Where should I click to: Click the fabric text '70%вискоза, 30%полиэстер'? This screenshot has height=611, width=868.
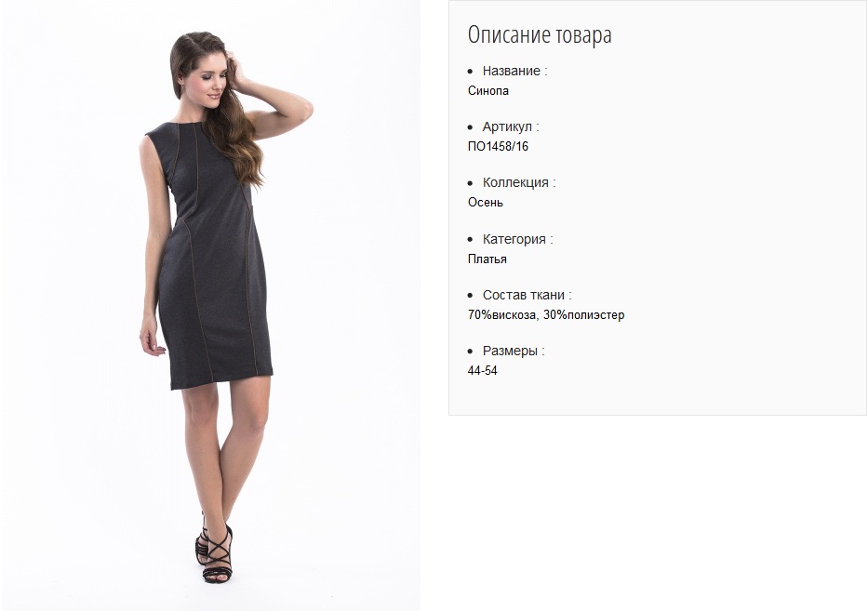click(x=546, y=315)
